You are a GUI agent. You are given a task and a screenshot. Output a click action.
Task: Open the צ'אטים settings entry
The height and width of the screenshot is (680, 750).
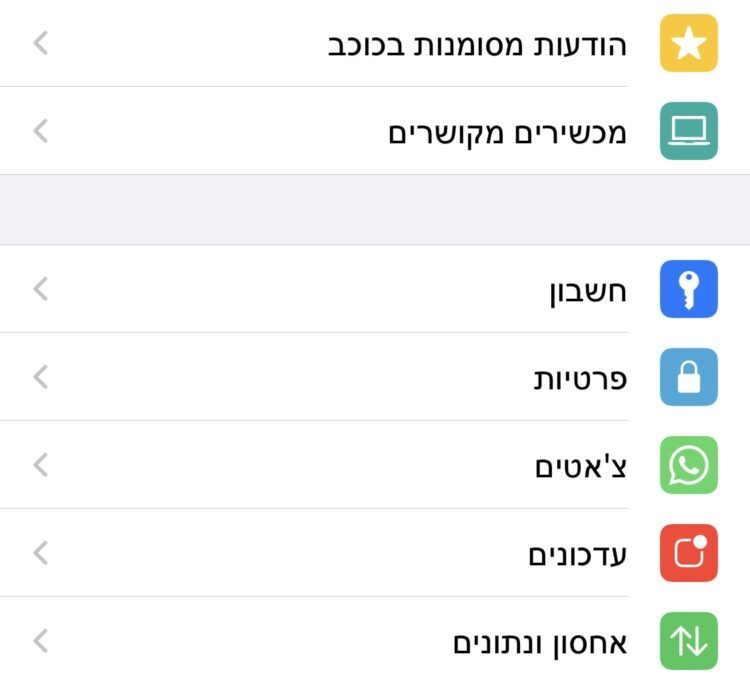[x=375, y=465]
